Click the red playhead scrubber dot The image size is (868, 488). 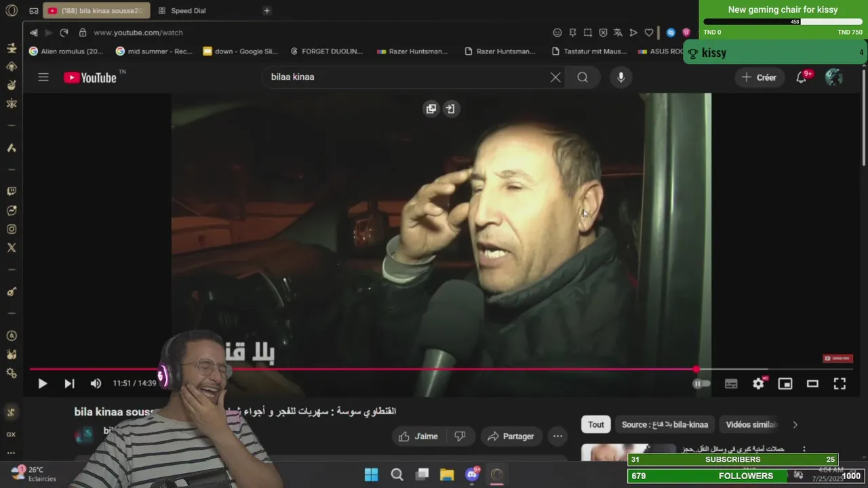tap(696, 369)
